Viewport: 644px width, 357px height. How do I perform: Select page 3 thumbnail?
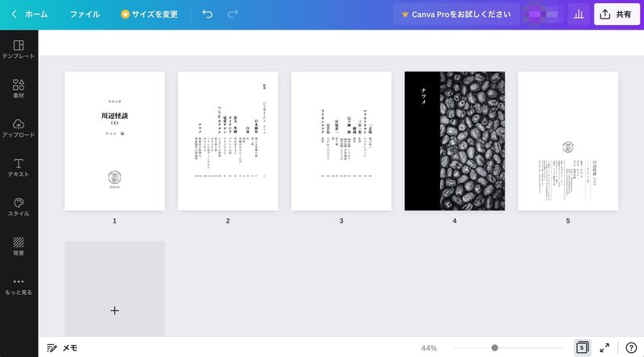click(341, 142)
